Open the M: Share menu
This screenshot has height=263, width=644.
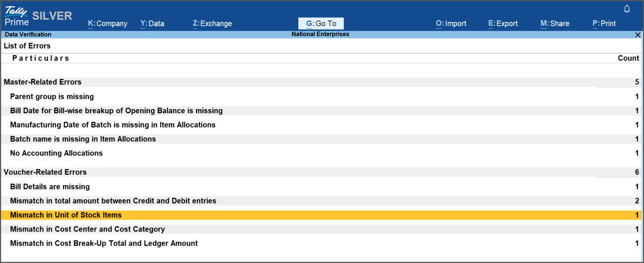coord(555,23)
